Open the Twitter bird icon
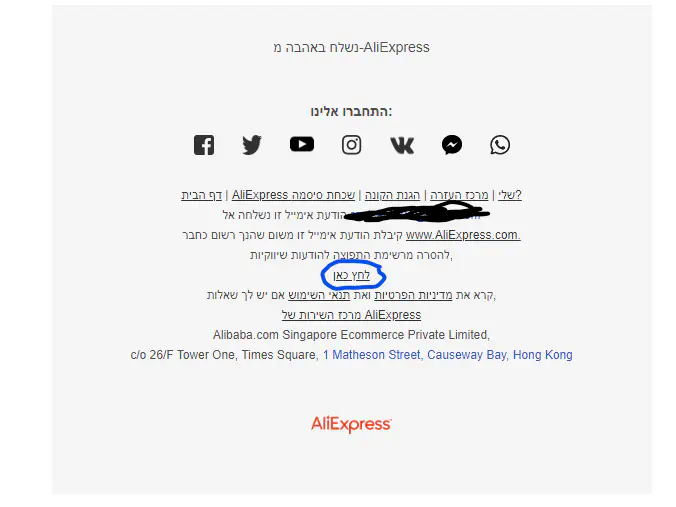676x507 pixels. (252, 145)
